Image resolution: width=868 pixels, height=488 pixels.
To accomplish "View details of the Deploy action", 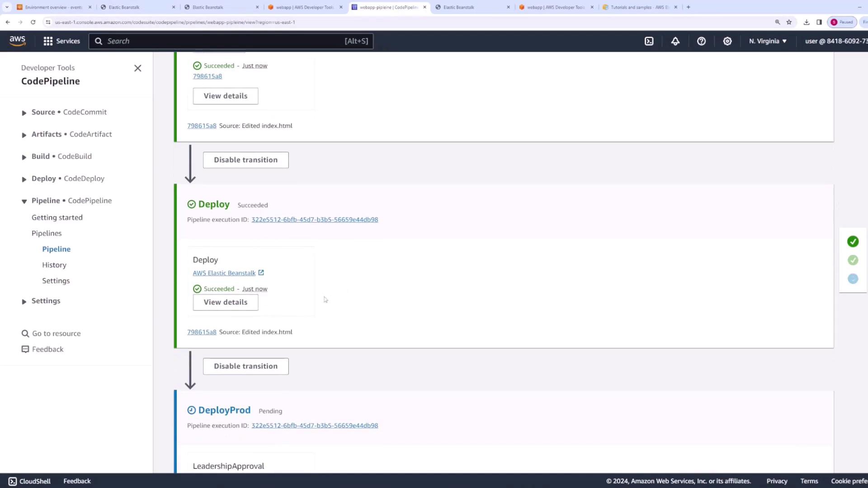I will coord(225,302).
